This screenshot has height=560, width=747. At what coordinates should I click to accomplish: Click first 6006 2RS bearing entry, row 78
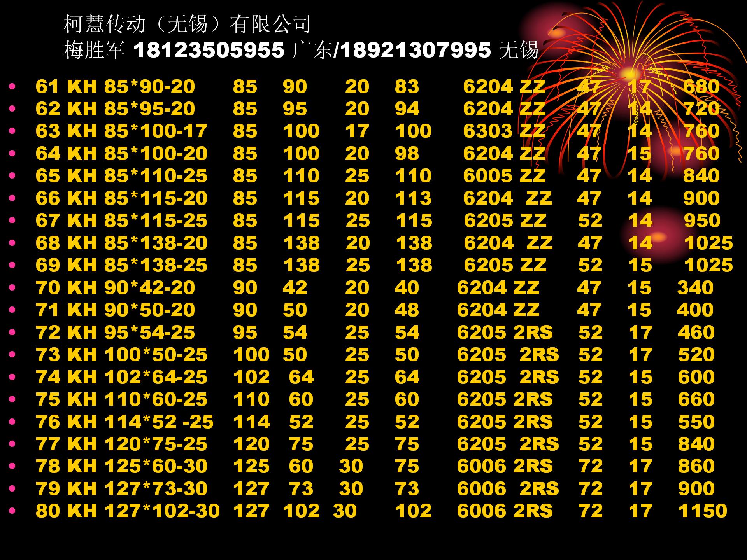(x=505, y=466)
